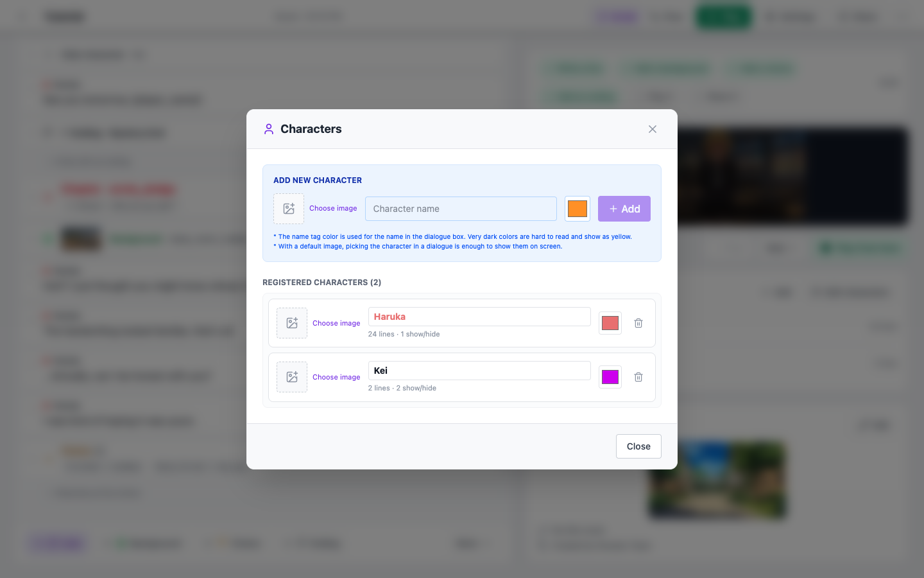
Task: Click Kei's image placeholder icon
Action: pos(292,377)
